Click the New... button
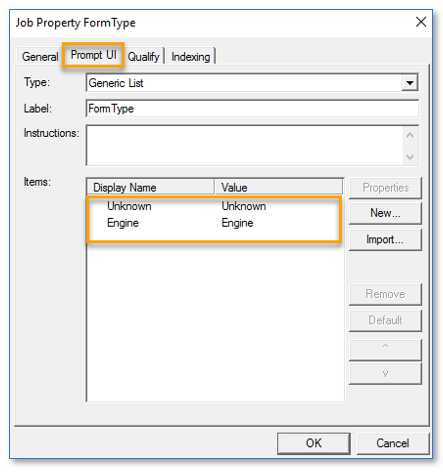The width and height of the screenshot is (443, 472). point(385,213)
